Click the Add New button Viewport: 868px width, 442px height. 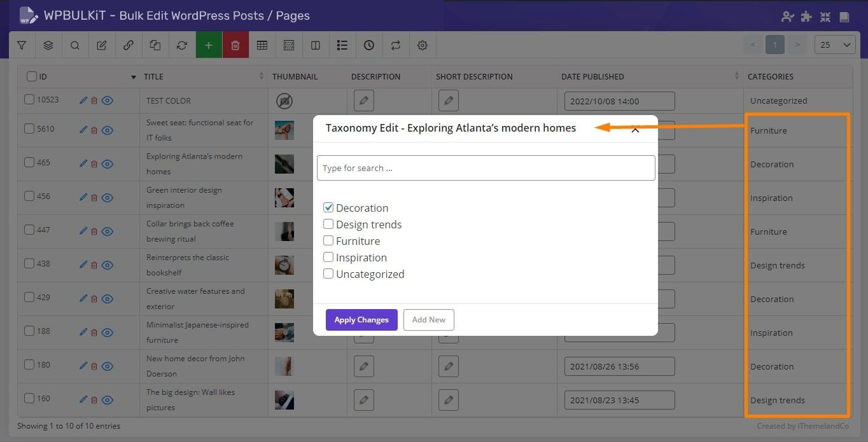pos(428,320)
